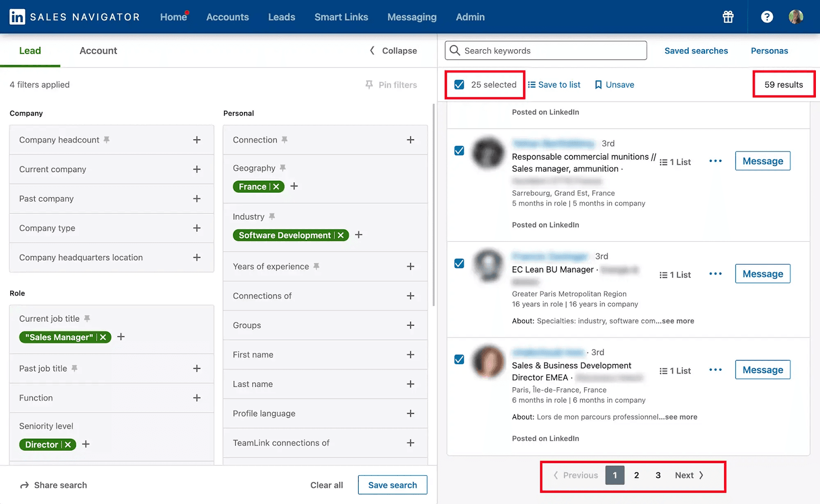Go to results page 3
Image resolution: width=820 pixels, height=504 pixels.
658,475
